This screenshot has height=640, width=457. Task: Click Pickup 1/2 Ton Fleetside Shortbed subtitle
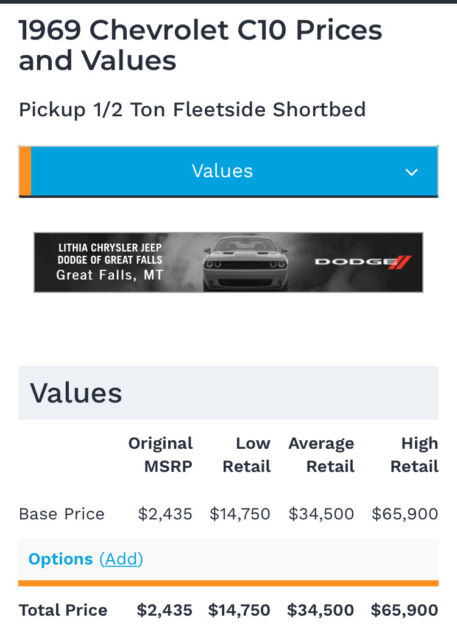pyautogui.click(x=192, y=110)
